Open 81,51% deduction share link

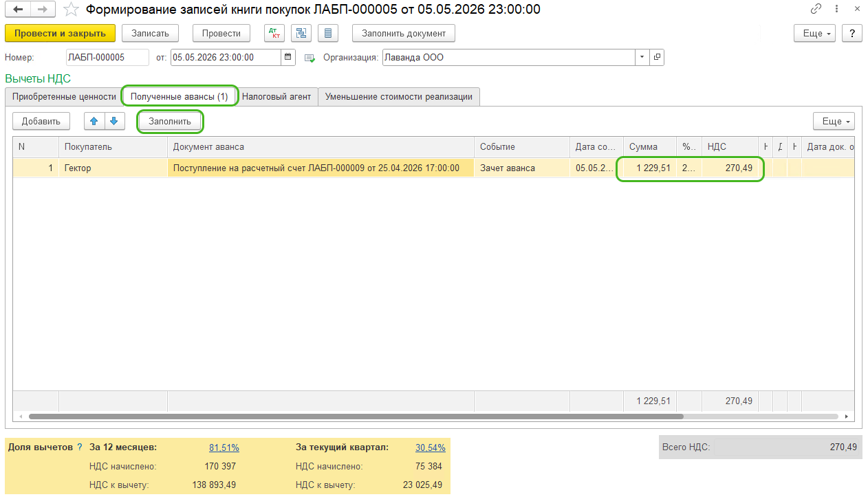[224, 447]
